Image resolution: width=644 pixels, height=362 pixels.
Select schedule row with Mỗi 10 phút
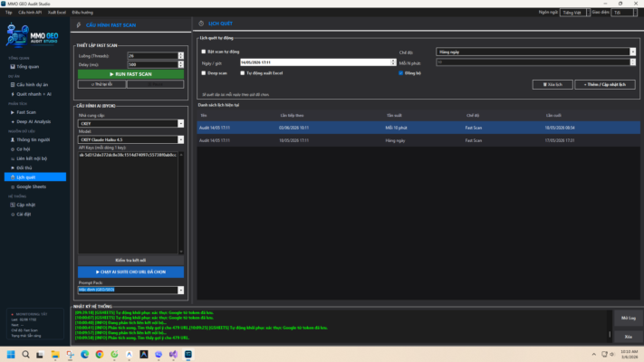click(418, 128)
